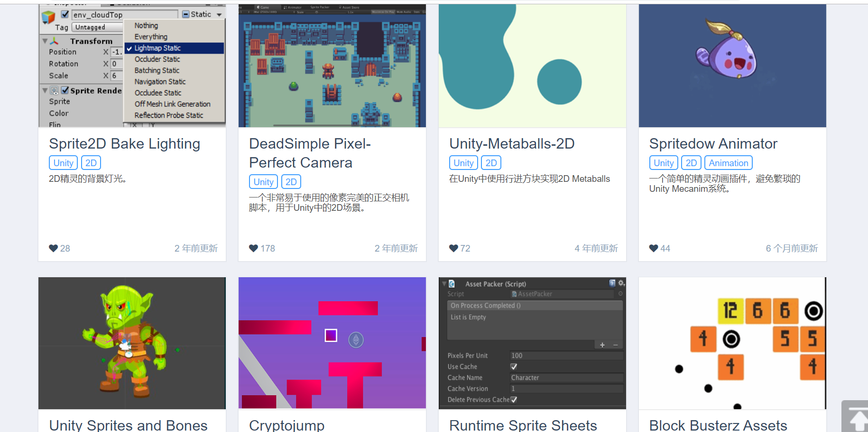This screenshot has height=432, width=868.
Task: Open the Unity Sprites and Bones title
Action: 128,425
